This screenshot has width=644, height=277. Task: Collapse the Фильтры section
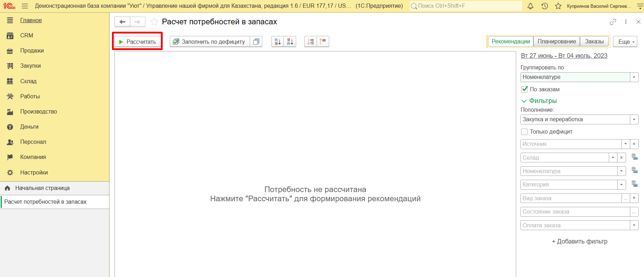coord(524,101)
